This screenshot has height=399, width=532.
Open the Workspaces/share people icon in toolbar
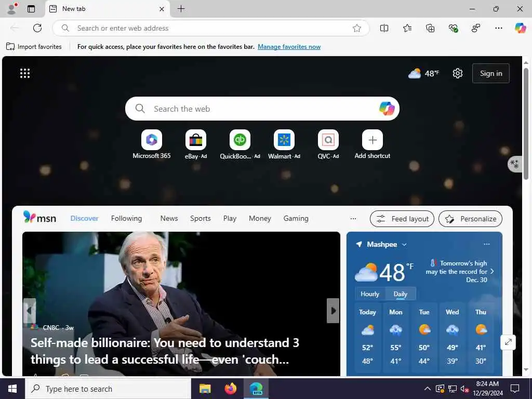(x=476, y=28)
